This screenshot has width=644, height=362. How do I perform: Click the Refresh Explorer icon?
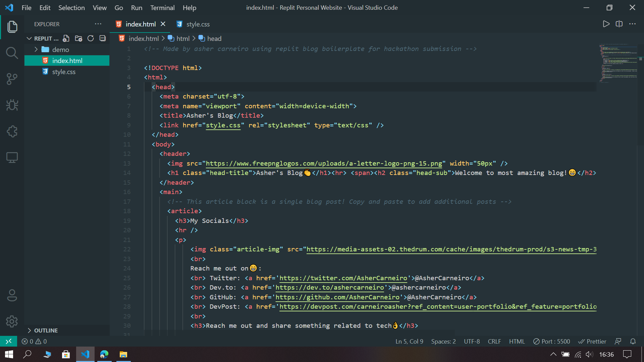[x=91, y=39]
